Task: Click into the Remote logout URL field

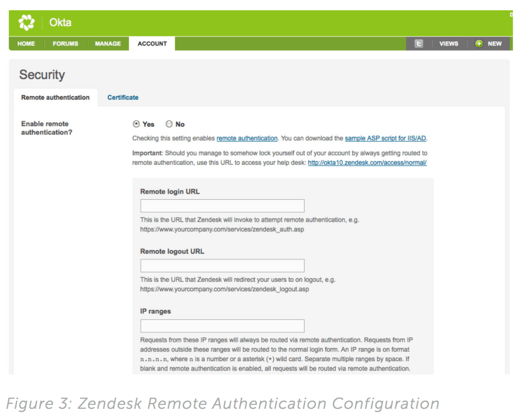Action: 222,265
